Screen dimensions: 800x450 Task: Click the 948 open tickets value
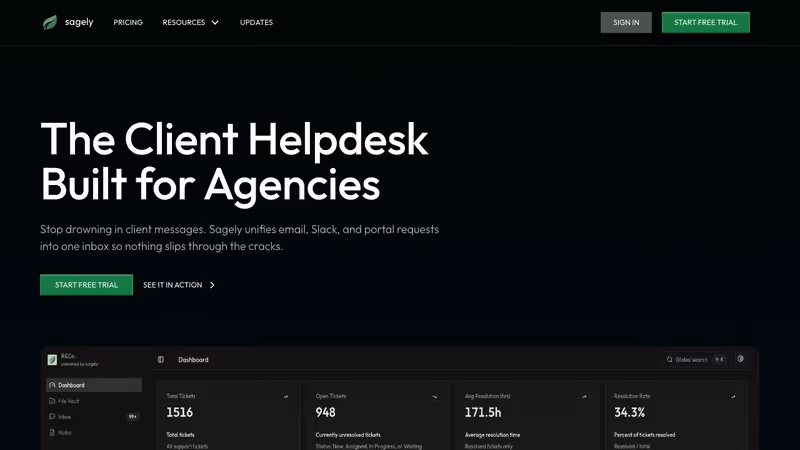(x=326, y=412)
